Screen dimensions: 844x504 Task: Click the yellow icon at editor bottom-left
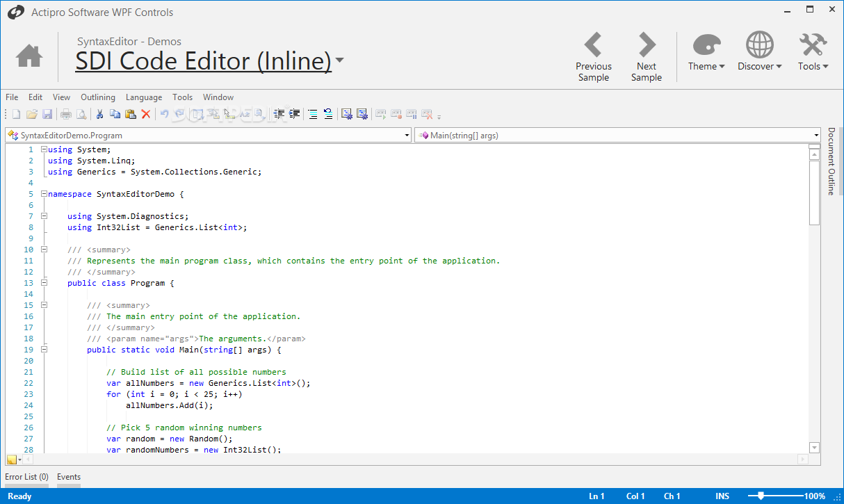[x=11, y=460]
